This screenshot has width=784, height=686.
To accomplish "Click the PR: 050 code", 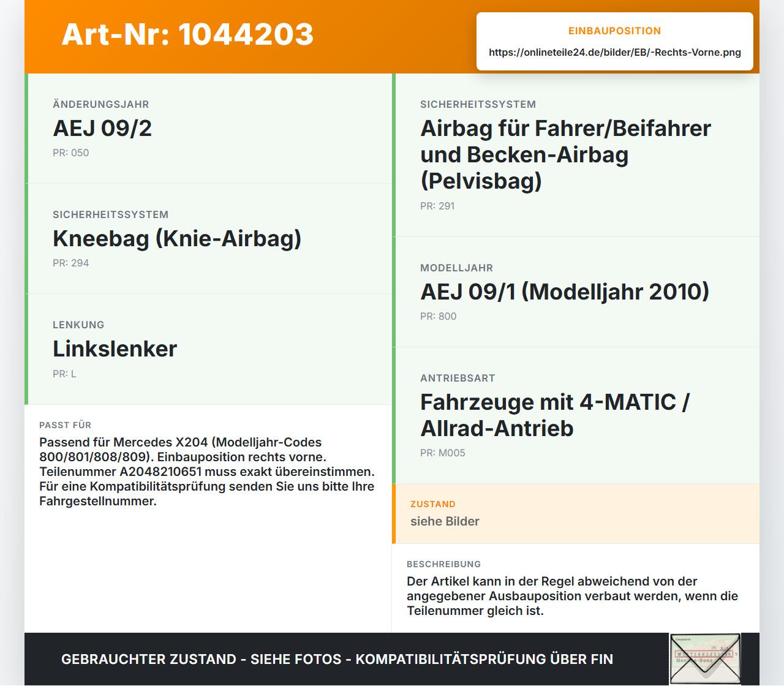I will click(71, 153).
